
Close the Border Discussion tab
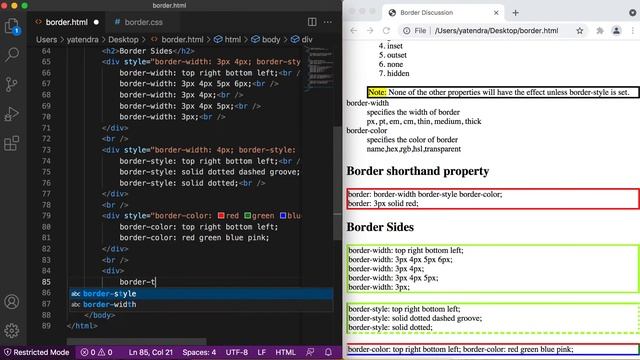(496, 13)
